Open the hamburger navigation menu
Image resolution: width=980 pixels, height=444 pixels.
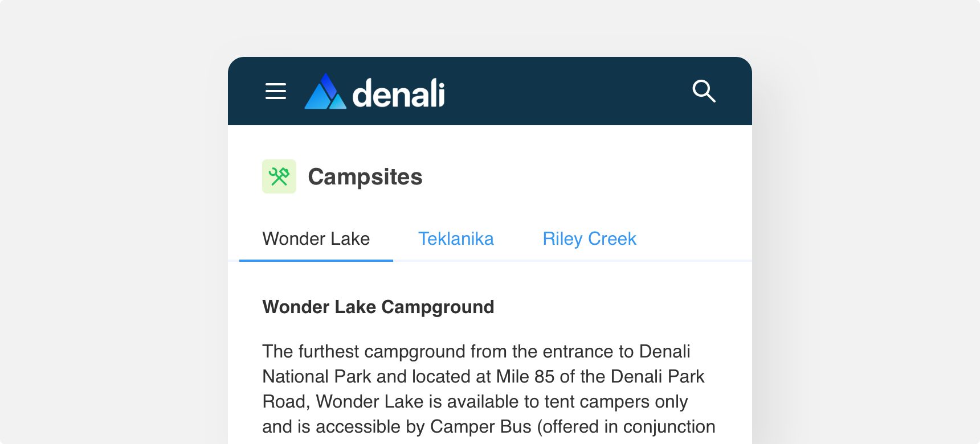[276, 91]
